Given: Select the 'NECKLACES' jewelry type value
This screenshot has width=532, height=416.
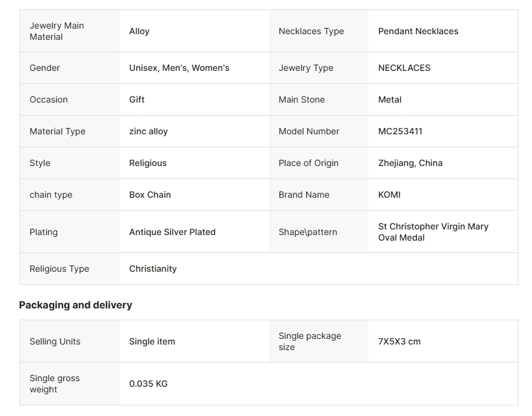Looking at the screenshot, I should [x=404, y=68].
